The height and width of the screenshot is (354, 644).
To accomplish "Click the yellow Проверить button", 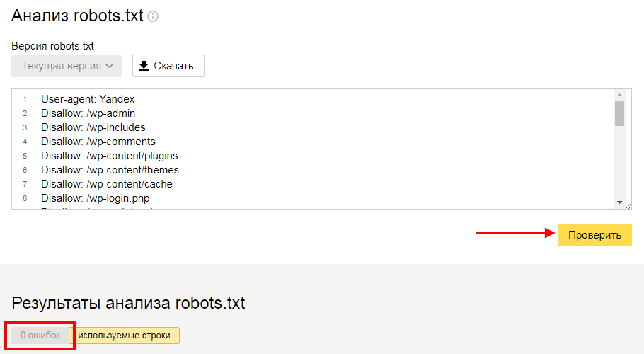I will click(594, 235).
